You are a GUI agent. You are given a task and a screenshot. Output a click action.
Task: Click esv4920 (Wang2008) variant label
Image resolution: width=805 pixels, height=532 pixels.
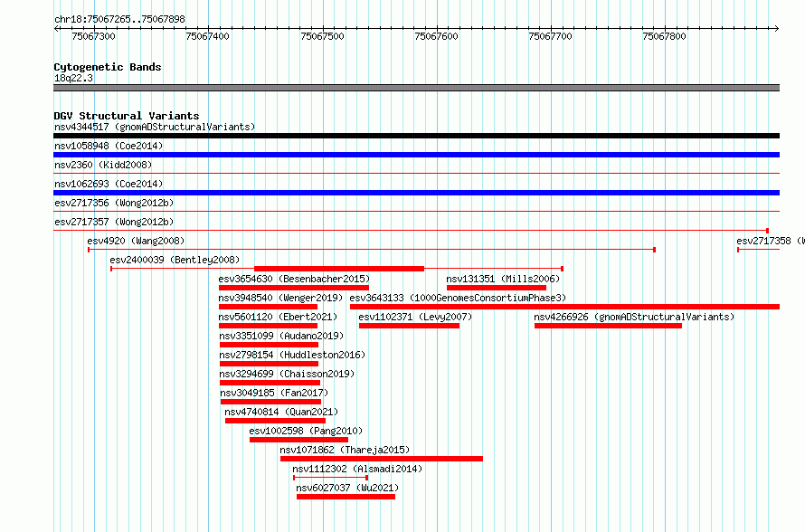[136, 241]
